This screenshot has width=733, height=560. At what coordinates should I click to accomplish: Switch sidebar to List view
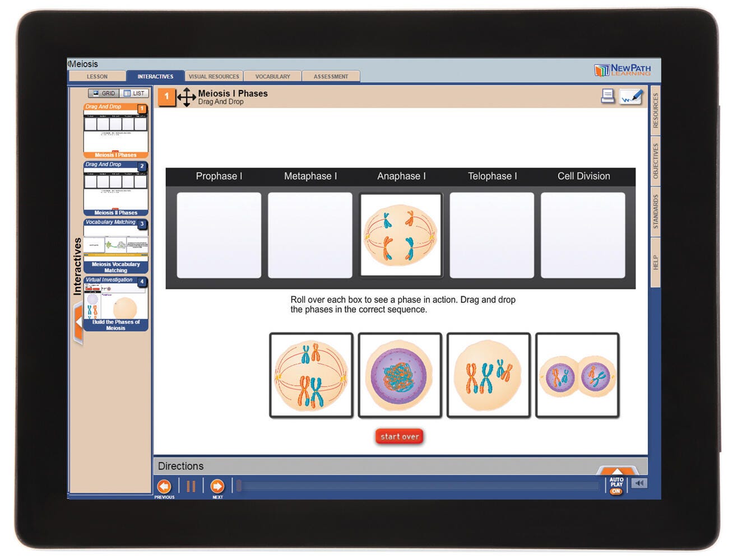point(134,94)
